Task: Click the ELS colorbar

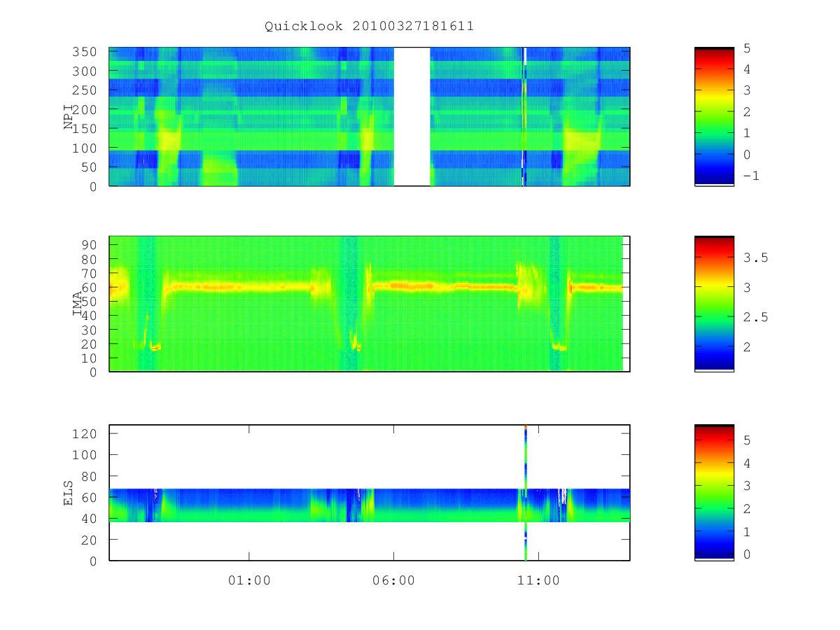Action: [714, 493]
